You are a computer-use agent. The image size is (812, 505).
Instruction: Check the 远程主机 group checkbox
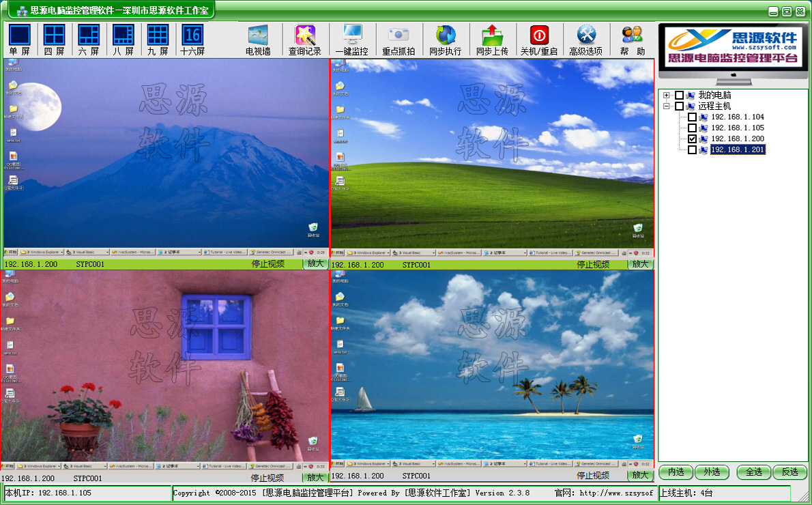click(x=678, y=106)
